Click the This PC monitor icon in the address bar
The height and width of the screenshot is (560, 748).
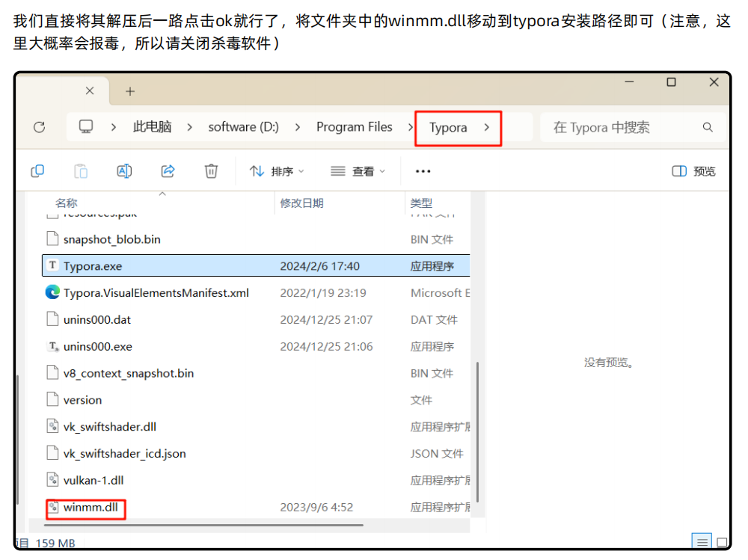(87, 127)
